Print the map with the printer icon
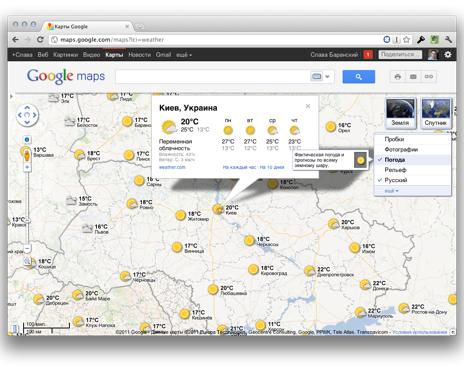 (398, 77)
